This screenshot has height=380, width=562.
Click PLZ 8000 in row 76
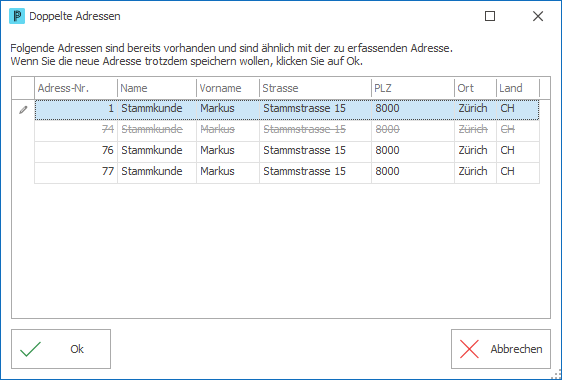413,151
